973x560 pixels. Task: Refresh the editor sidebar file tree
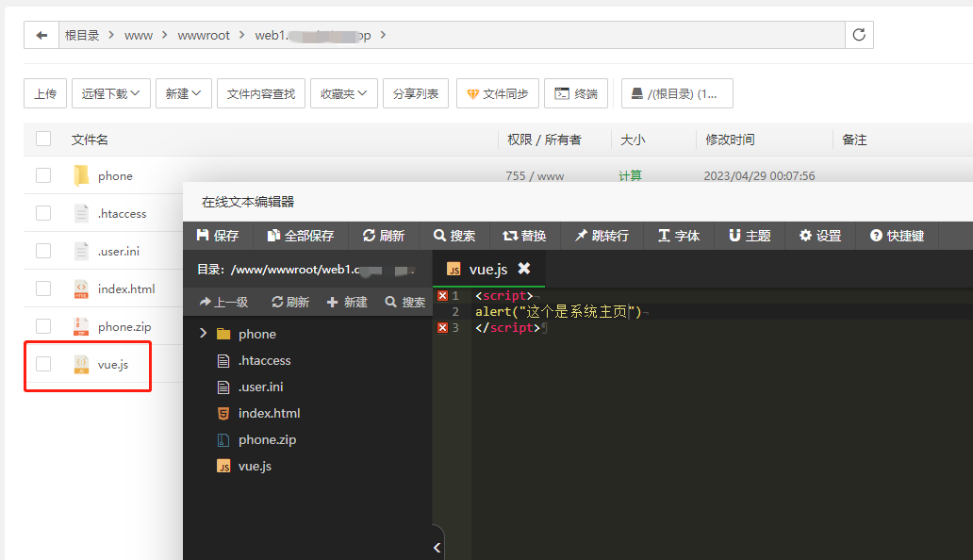pyautogui.click(x=290, y=302)
